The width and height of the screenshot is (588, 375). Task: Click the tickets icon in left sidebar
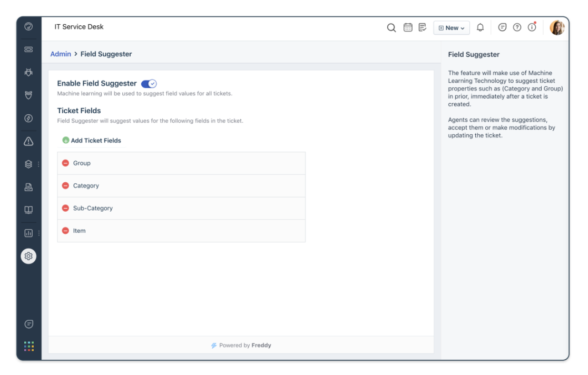[28, 50]
